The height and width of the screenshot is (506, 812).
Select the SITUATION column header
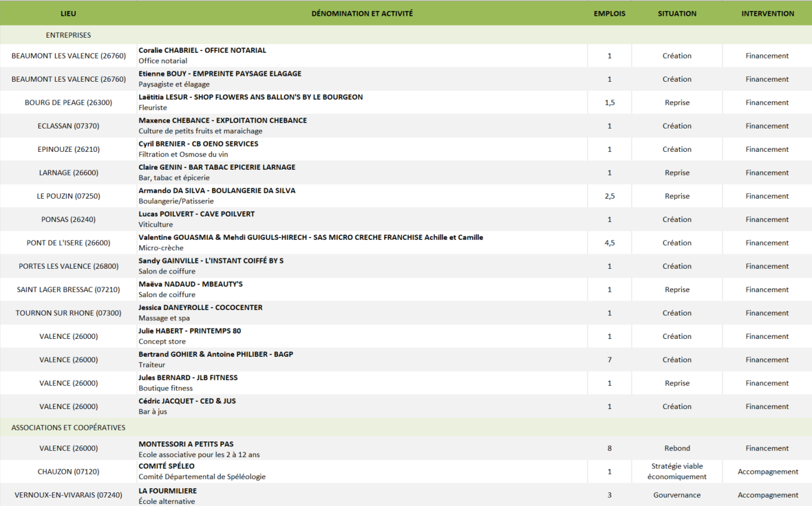676,13
